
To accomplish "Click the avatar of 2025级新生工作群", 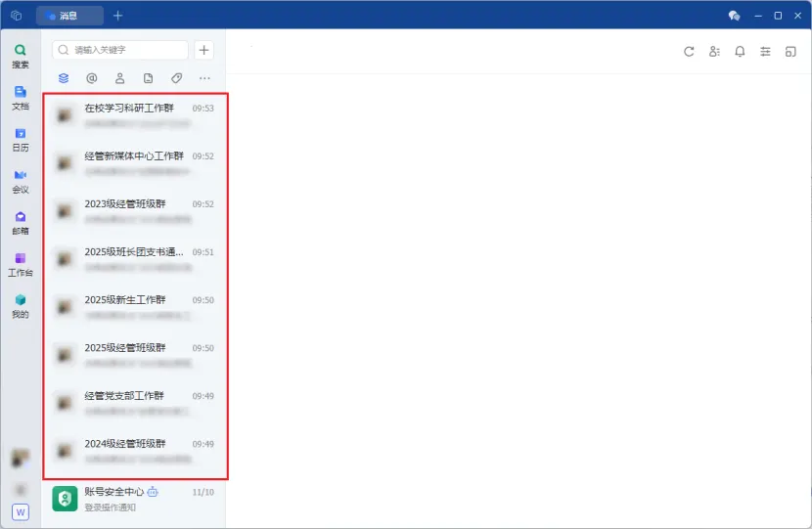I will [65, 307].
